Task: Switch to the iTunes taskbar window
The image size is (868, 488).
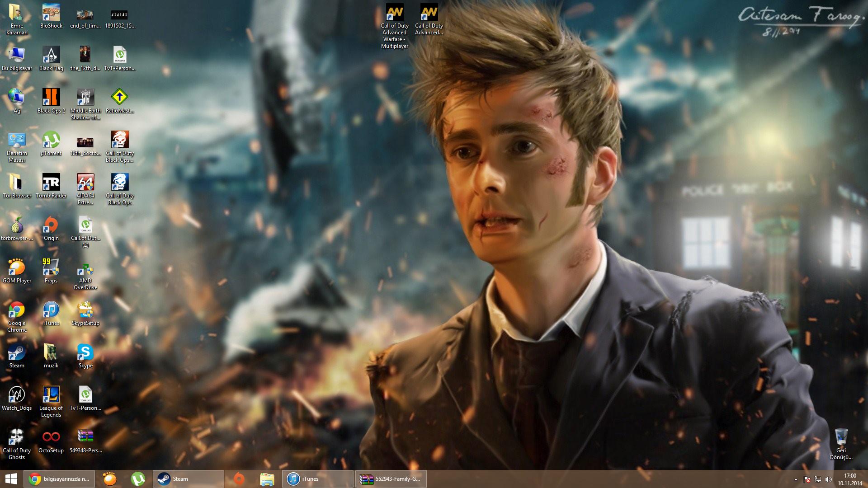Action: [x=318, y=479]
